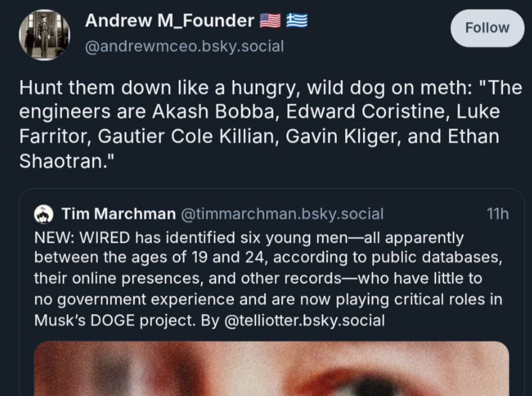Viewport: 532px width, 396px height.
Task: Open the embedded image in quoted post
Action: point(271,368)
